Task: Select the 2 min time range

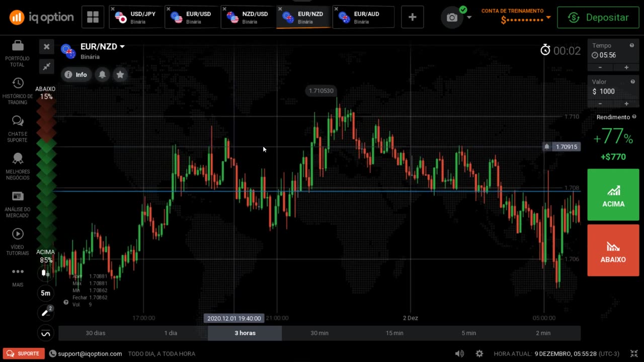Action: click(x=543, y=333)
